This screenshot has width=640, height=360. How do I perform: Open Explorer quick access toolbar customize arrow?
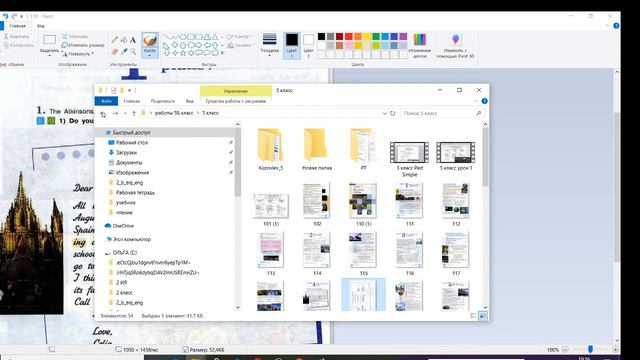click(x=130, y=90)
